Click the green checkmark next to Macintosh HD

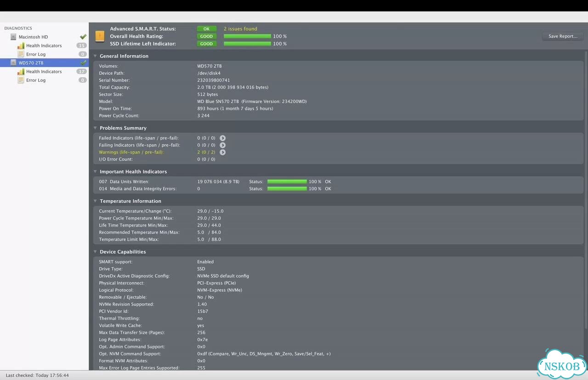pos(83,37)
